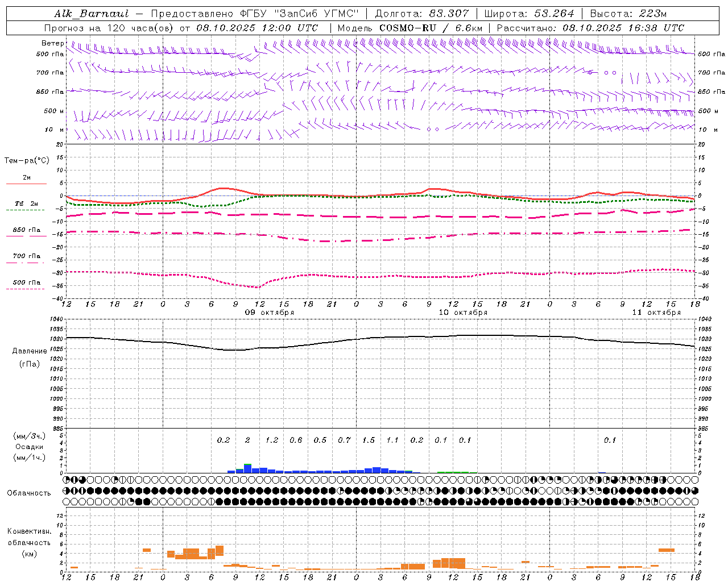Click the Рассчитано: 08.10.2025 16:38 UTC text
The width and height of the screenshot is (728, 582).
tap(590, 28)
